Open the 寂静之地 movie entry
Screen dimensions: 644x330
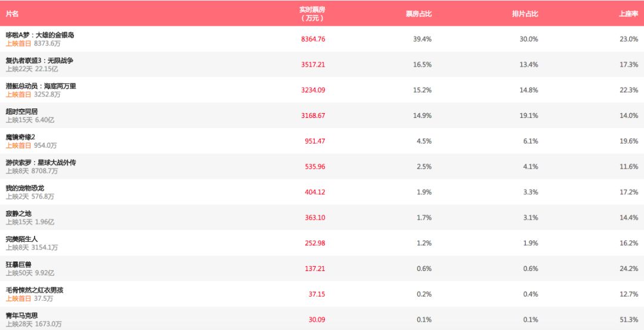18,214
